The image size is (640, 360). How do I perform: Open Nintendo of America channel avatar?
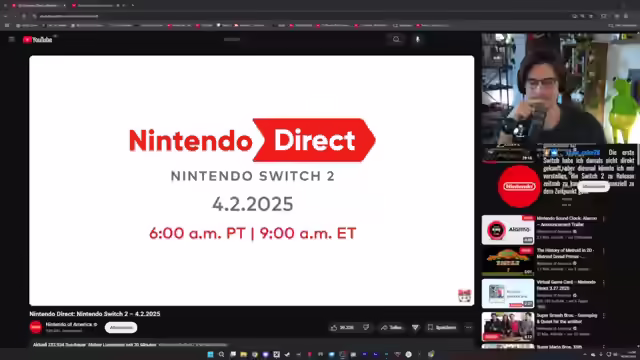coord(36,327)
